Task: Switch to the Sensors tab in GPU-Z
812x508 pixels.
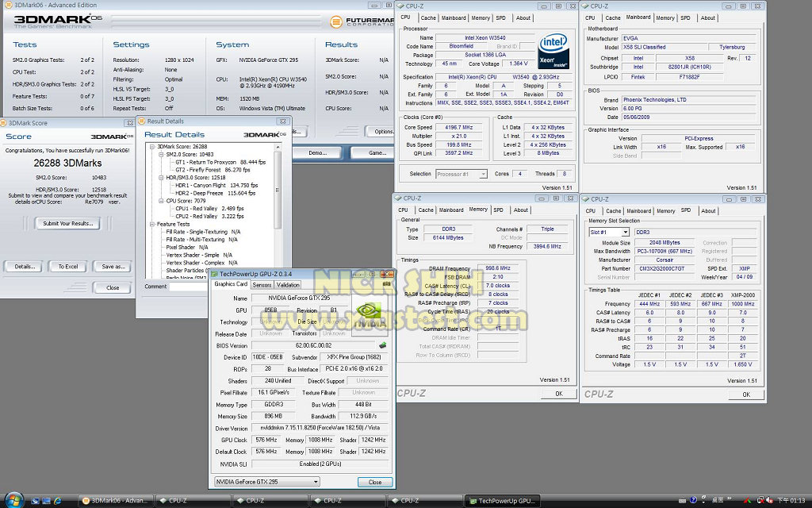Action: tap(262, 284)
